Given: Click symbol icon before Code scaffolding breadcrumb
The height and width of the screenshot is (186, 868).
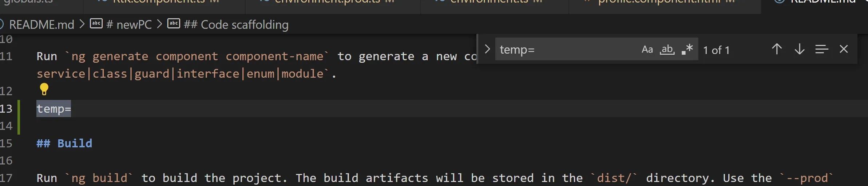Looking at the screenshot, I should pos(174,24).
